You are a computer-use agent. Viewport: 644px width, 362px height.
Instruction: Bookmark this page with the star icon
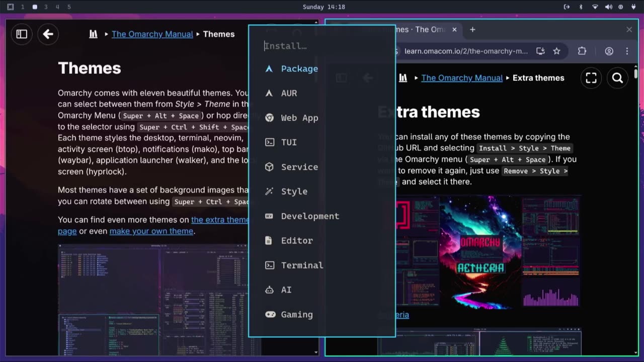click(556, 51)
